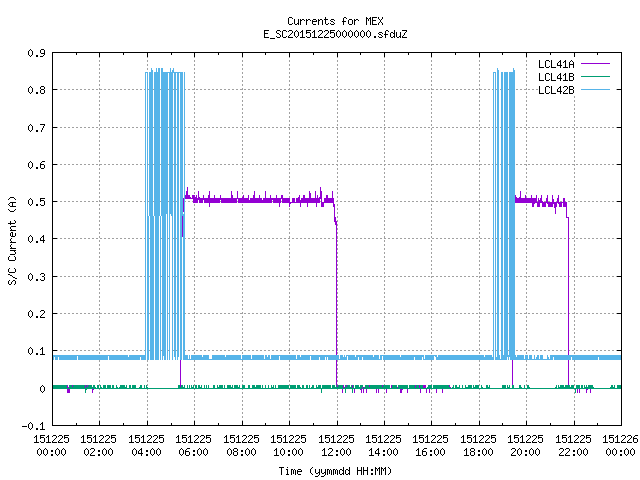Click the y-axis tick label 0.6
This screenshot has width=640, height=480.
point(36,165)
